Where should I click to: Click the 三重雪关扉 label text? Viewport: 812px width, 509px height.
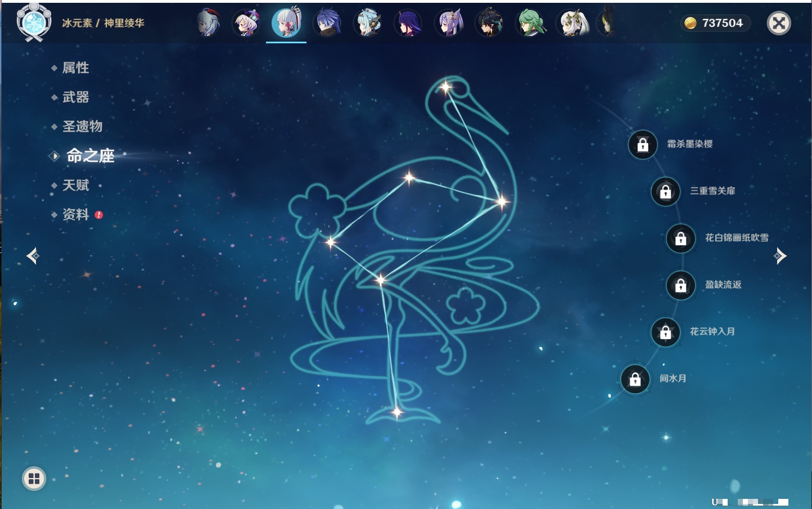(712, 191)
